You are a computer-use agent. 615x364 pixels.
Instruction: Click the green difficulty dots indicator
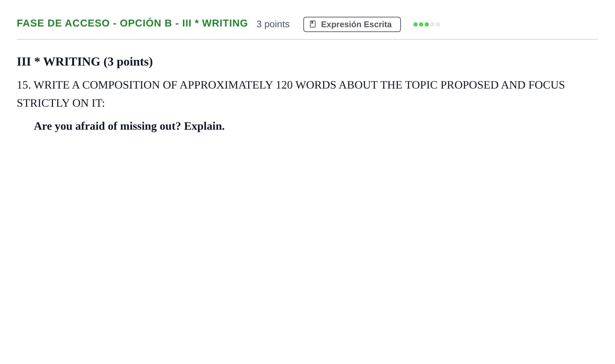tap(426, 24)
